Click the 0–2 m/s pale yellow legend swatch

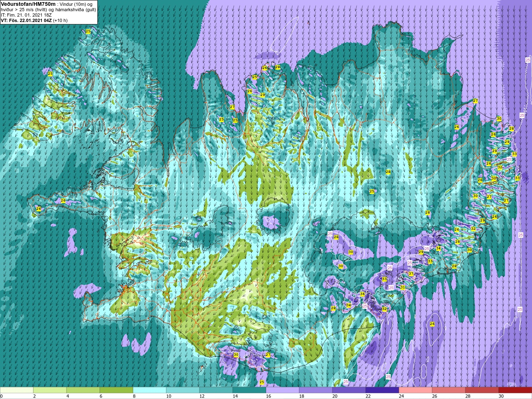[x=17, y=390]
